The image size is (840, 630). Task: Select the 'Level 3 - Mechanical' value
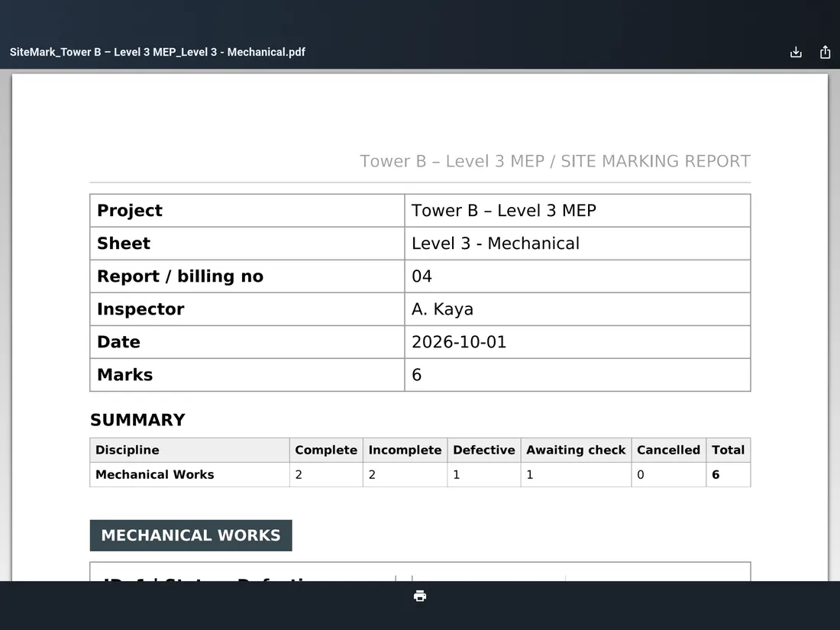(496, 243)
